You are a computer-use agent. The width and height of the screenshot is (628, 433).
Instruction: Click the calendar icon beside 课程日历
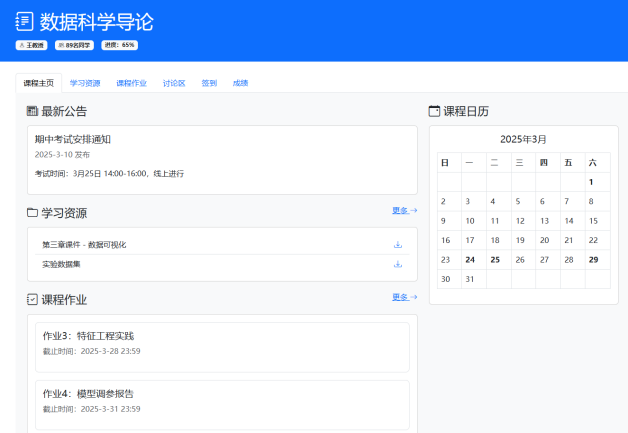pyautogui.click(x=434, y=111)
